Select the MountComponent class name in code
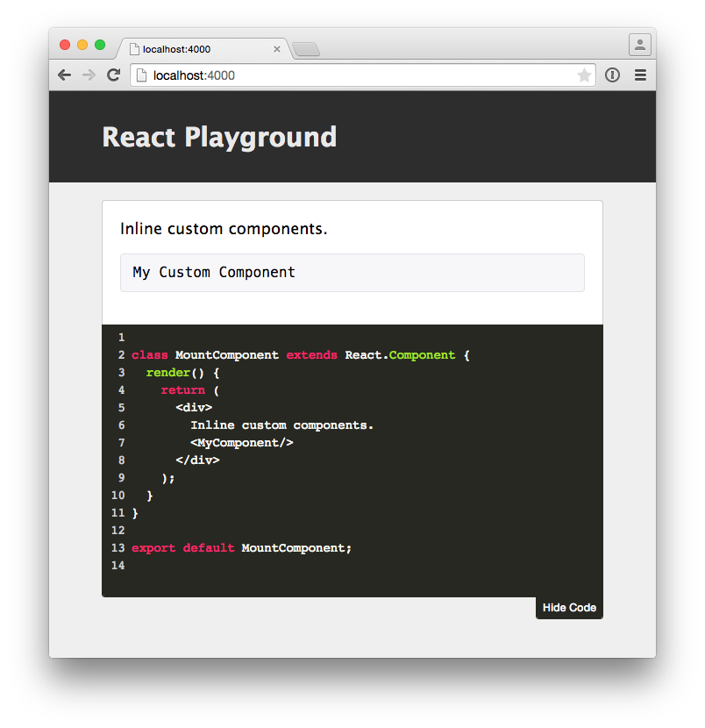This screenshot has height=728, width=705. click(x=226, y=354)
